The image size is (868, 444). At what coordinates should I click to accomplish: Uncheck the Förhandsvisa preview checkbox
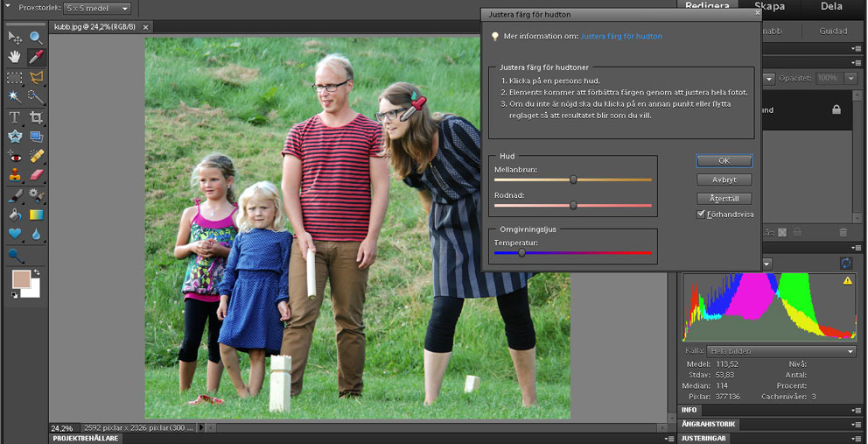click(x=702, y=214)
